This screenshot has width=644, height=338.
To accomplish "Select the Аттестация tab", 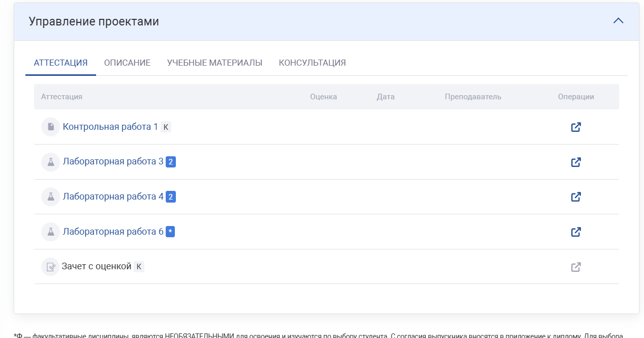I will 60,63.
